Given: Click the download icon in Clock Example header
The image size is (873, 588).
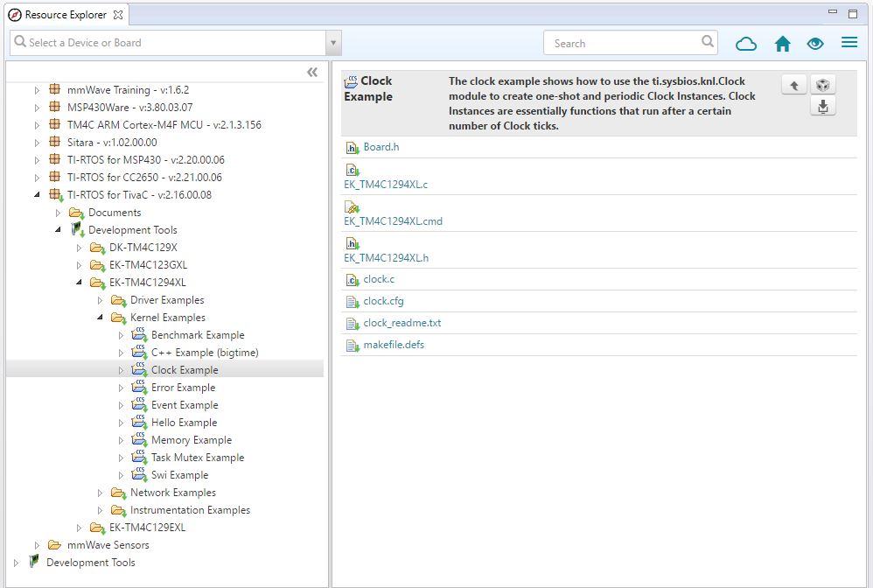Looking at the screenshot, I should pyautogui.click(x=823, y=107).
